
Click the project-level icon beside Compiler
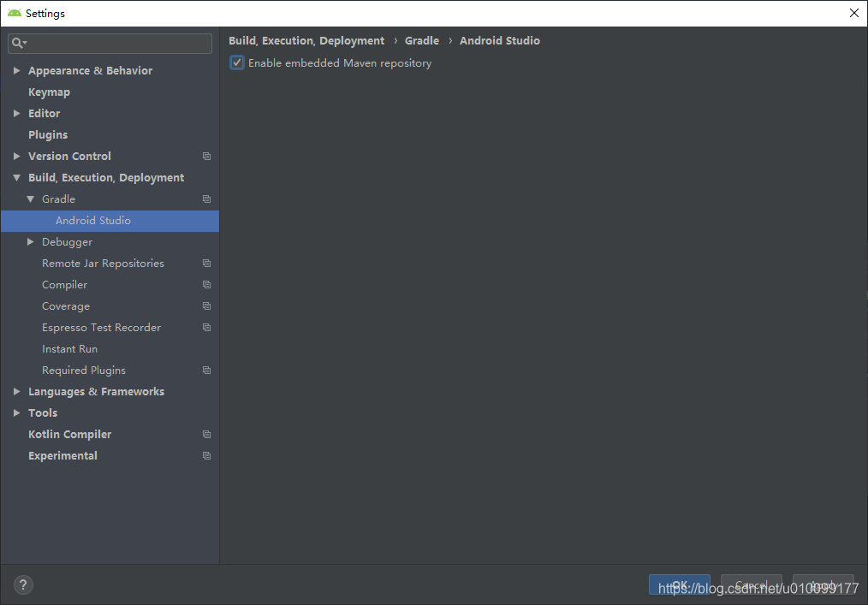[x=206, y=284]
